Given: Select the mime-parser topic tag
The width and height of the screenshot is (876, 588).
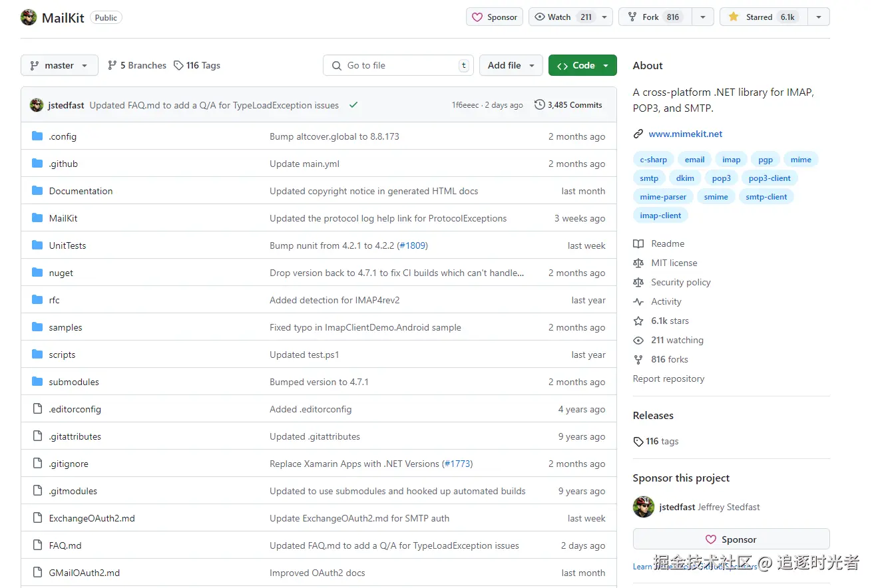Looking at the screenshot, I should coord(663,197).
